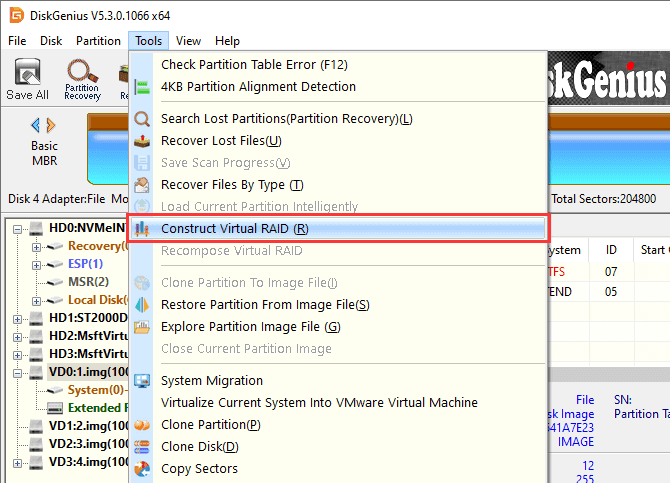Close the open Tools menu

(x=148, y=41)
